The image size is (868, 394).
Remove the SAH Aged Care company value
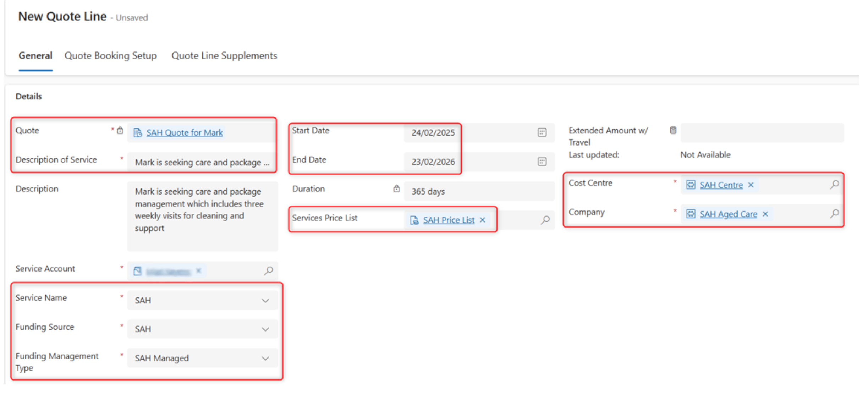pos(765,214)
